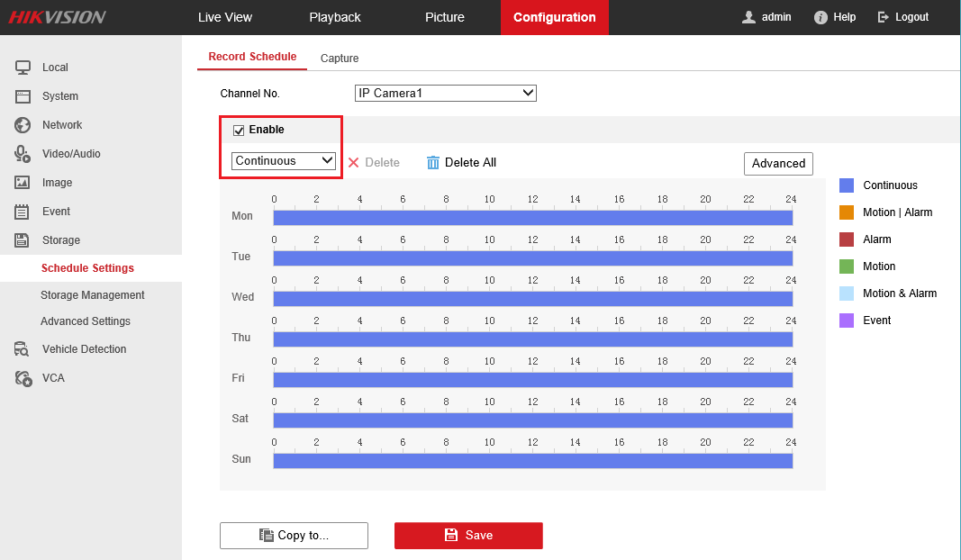The height and width of the screenshot is (560, 961).
Task: Switch to the Capture tab
Action: 340,59
